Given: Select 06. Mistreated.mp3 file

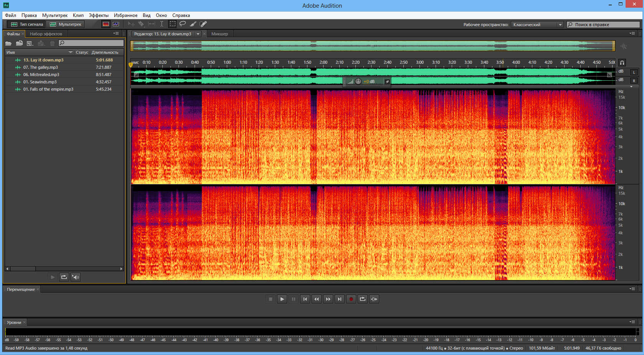Looking at the screenshot, I should coord(64,75).
